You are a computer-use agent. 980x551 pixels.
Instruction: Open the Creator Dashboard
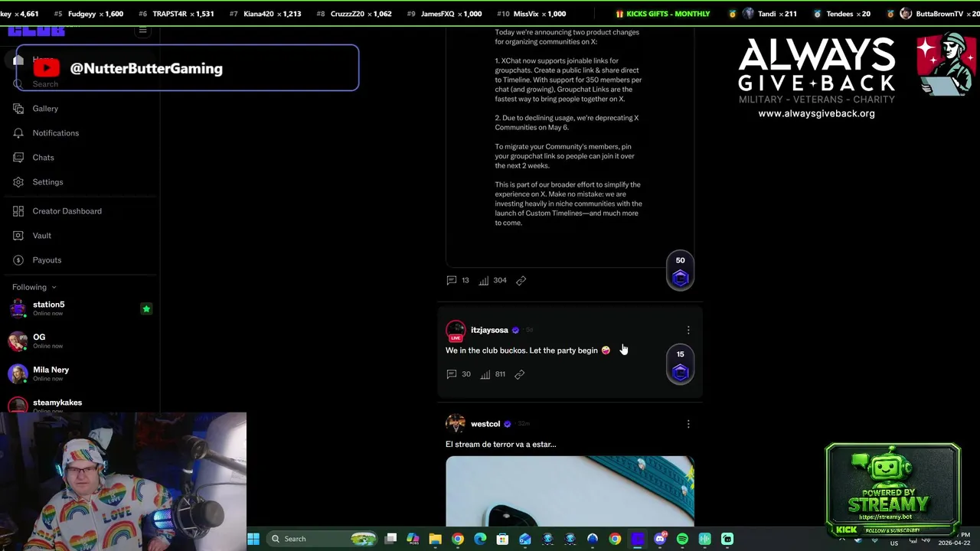coord(67,211)
